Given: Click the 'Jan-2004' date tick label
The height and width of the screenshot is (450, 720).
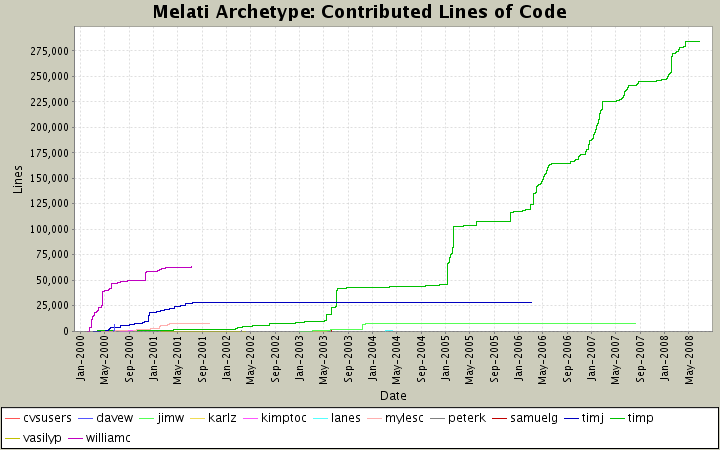Looking at the screenshot, I should [x=372, y=360].
